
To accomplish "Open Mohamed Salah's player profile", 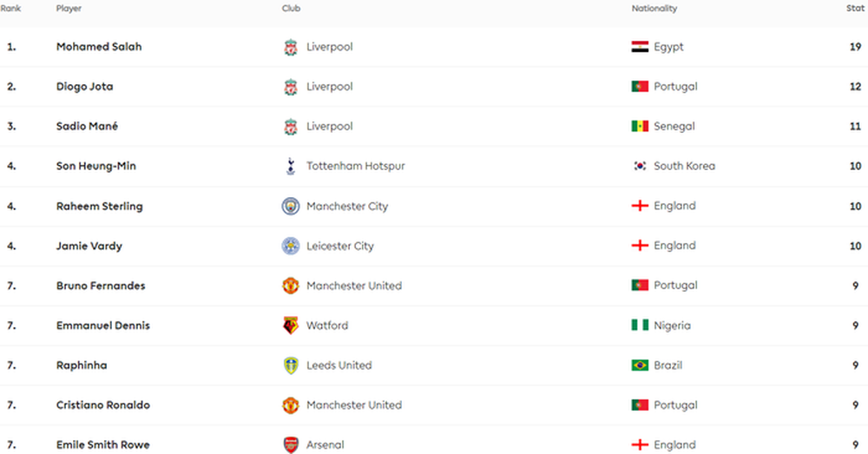I will tap(99, 47).
